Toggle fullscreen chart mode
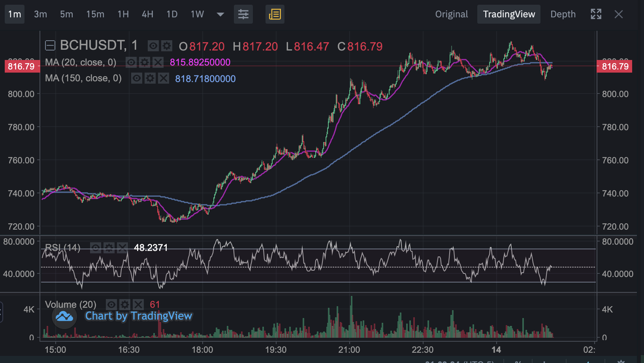The image size is (644, 363). [596, 14]
